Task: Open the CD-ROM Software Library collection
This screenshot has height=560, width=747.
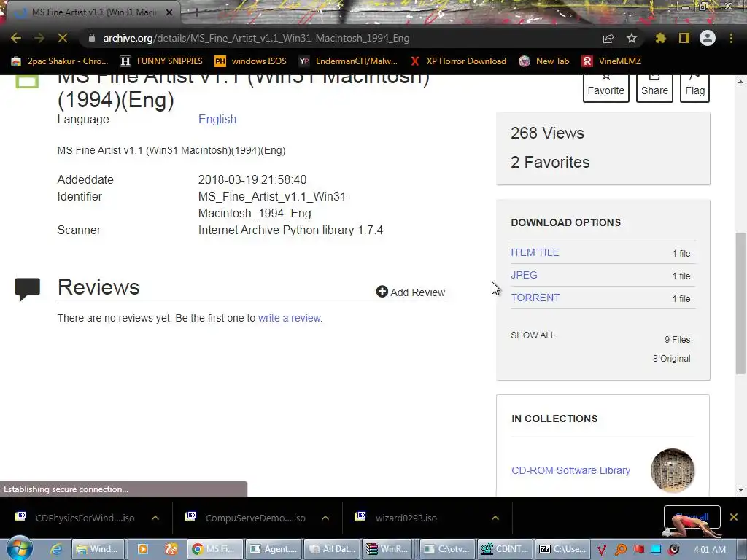Action: [x=570, y=470]
